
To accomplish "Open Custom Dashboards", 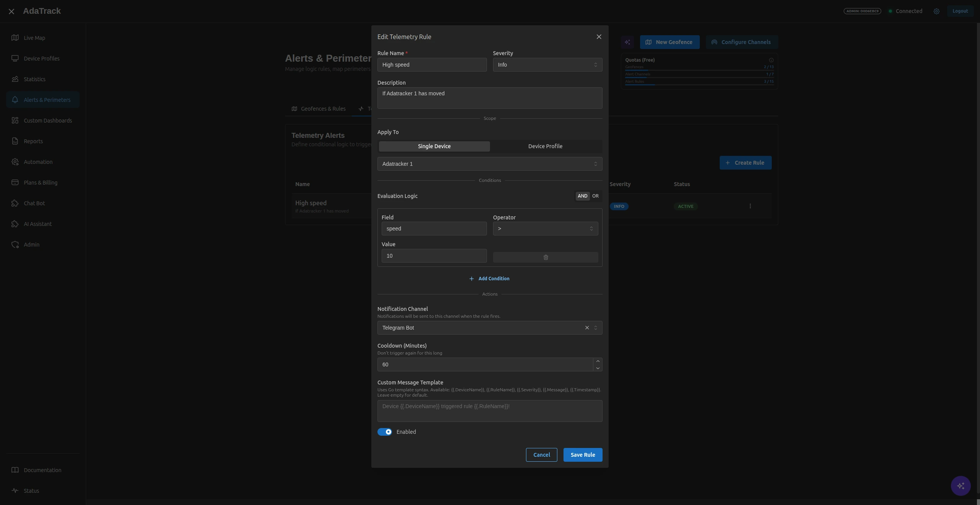I will pos(42,121).
